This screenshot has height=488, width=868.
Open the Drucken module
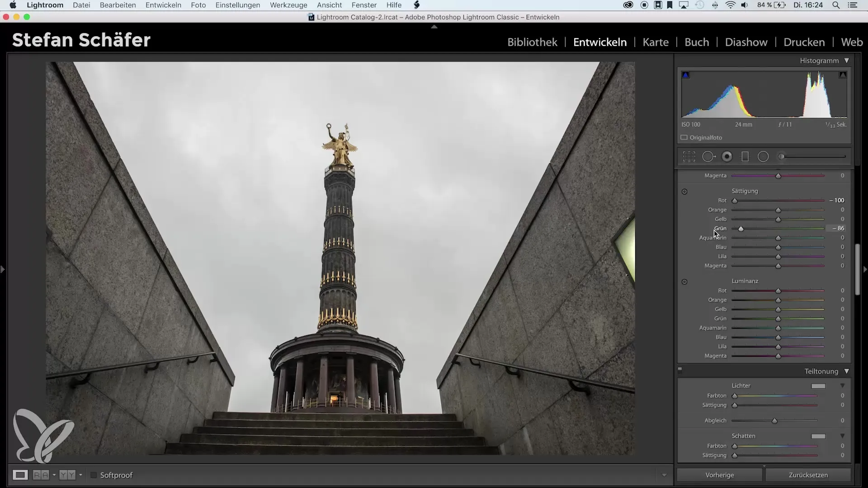(x=804, y=42)
